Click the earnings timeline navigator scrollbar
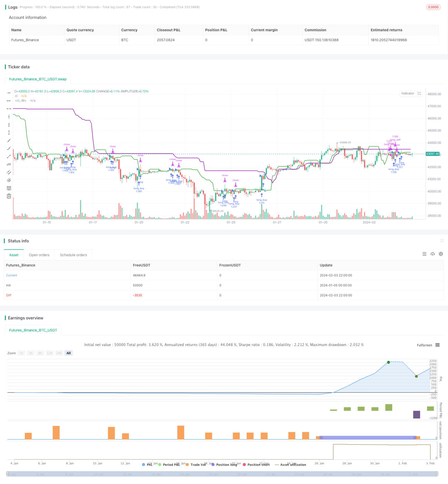This screenshot has height=484, width=448. tap(222, 474)
